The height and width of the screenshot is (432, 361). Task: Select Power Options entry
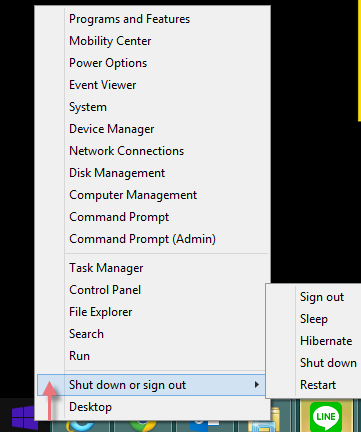tap(108, 63)
